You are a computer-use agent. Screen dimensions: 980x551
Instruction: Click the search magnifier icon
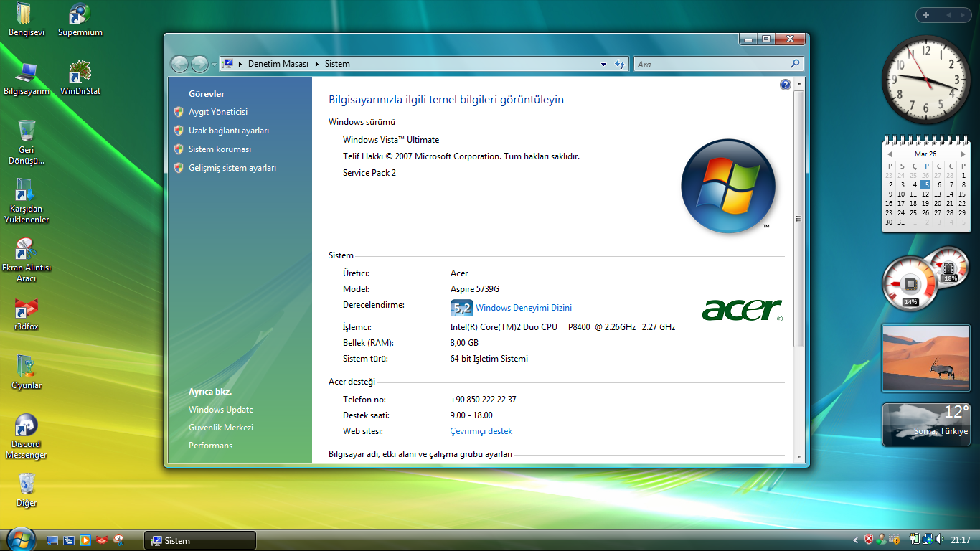coord(795,64)
